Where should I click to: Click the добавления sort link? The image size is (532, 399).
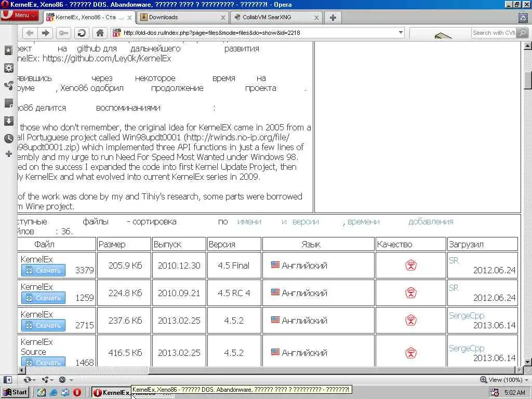pos(431,222)
